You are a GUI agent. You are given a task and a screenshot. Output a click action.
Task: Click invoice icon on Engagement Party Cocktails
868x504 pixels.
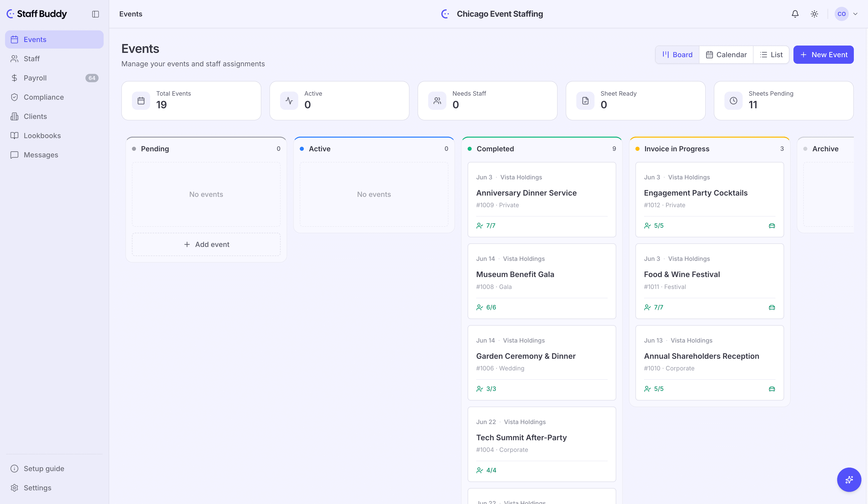[772, 226]
